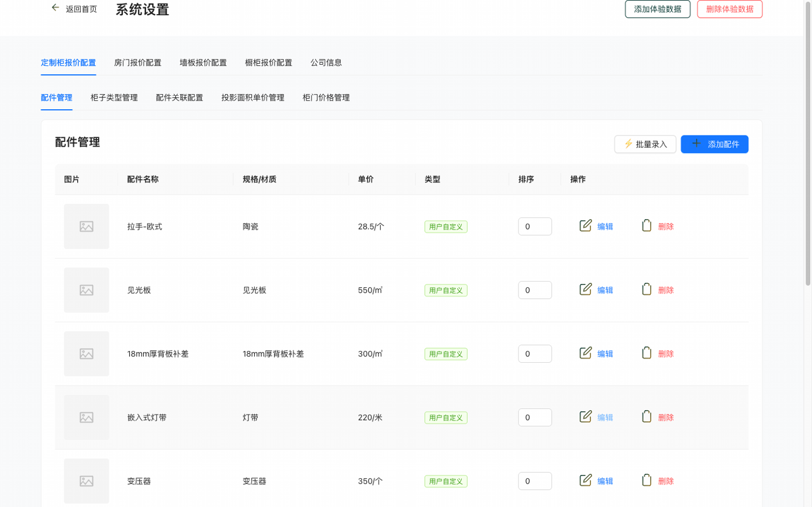Click the 规格/材质 column header

pyautogui.click(x=260, y=179)
